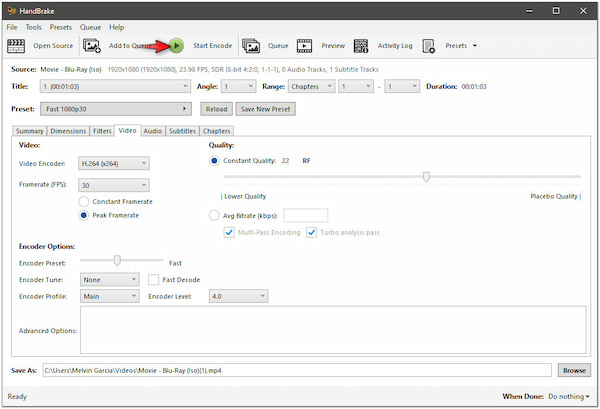The image size is (600, 409).
Task: Switch to the Audio tab
Action: click(152, 131)
